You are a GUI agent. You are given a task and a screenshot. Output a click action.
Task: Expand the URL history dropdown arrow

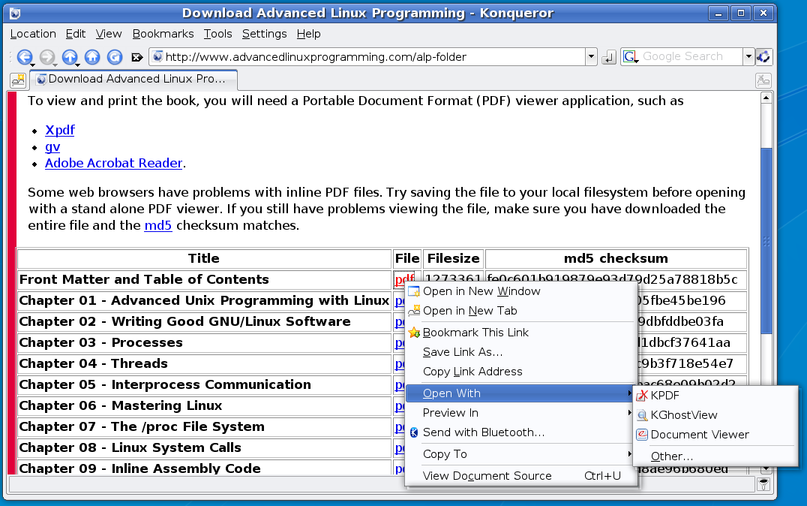click(x=591, y=57)
